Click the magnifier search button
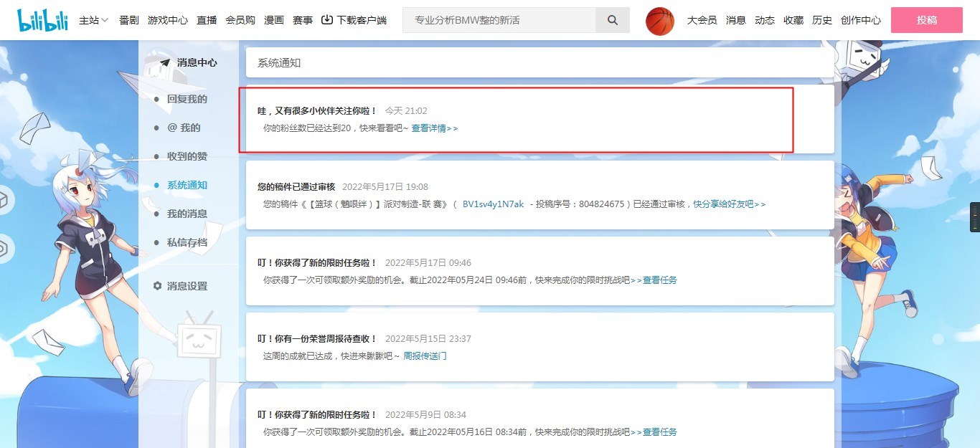The height and width of the screenshot is (448, 980). coord(613,20)
